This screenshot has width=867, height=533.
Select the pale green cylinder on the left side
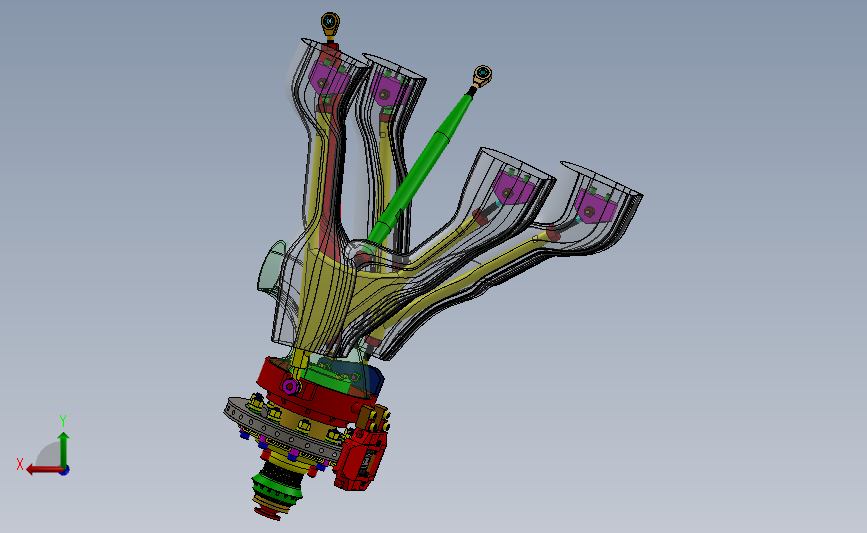[271, 266]
